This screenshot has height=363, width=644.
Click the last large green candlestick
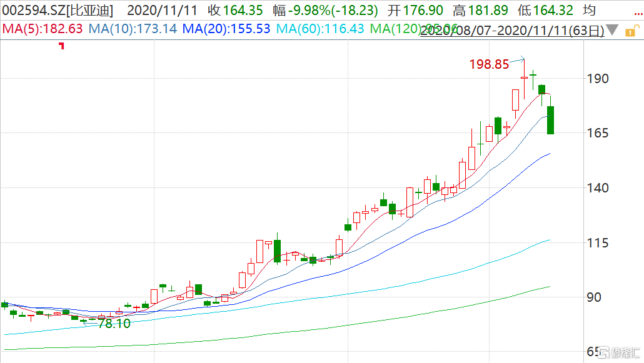coord(550,120)
